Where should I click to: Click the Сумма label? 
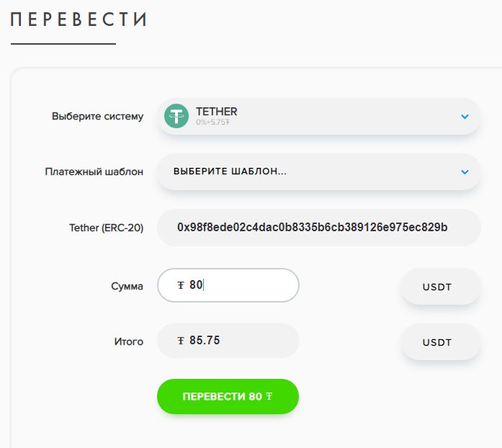click(127, 286)
